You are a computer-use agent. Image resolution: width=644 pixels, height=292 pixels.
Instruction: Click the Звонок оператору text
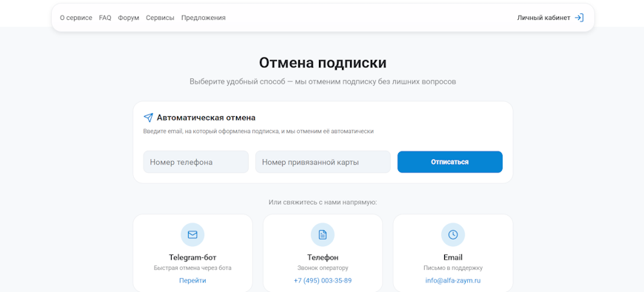click(323, 268)
